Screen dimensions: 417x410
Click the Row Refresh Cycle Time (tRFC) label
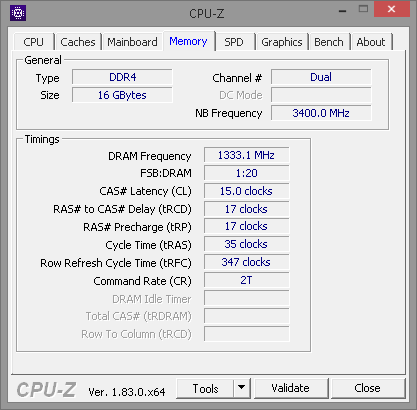(x=116, y=263)
